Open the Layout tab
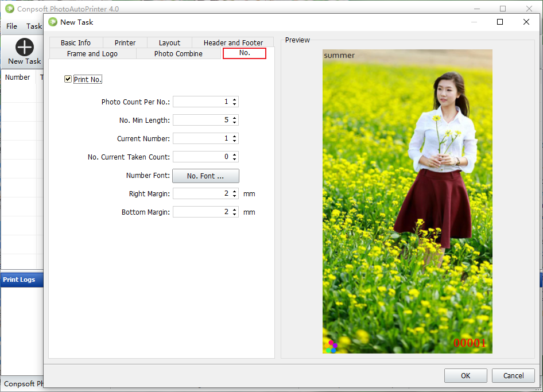543x392 pixels. pos(169,42)
